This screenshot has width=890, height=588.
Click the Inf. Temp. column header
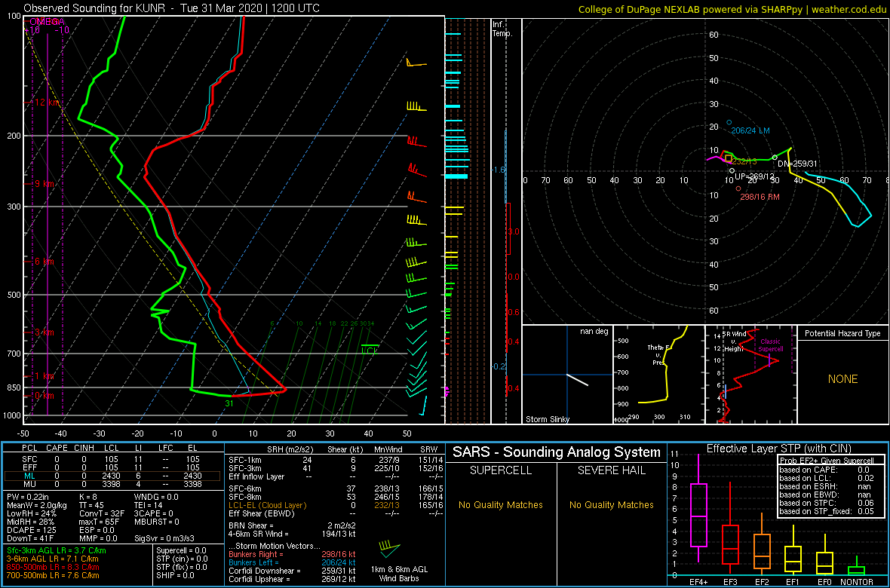point(502,29)
